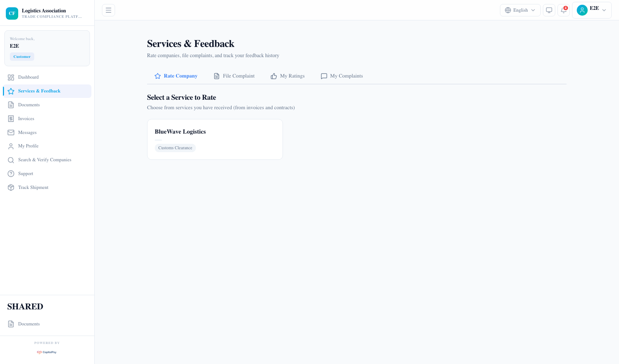Click the Customs Clearance badge
The image size is (619, 364).
(x=175, y=148)
